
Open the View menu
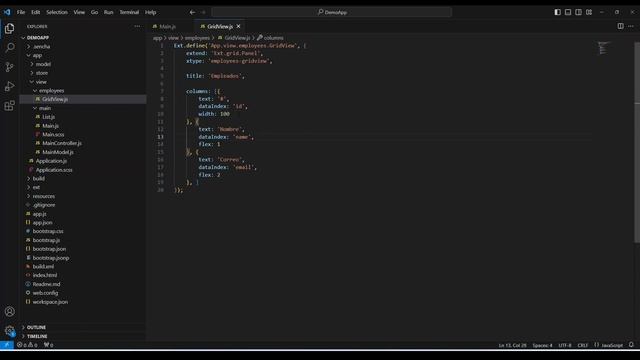(x=79, y=12)
